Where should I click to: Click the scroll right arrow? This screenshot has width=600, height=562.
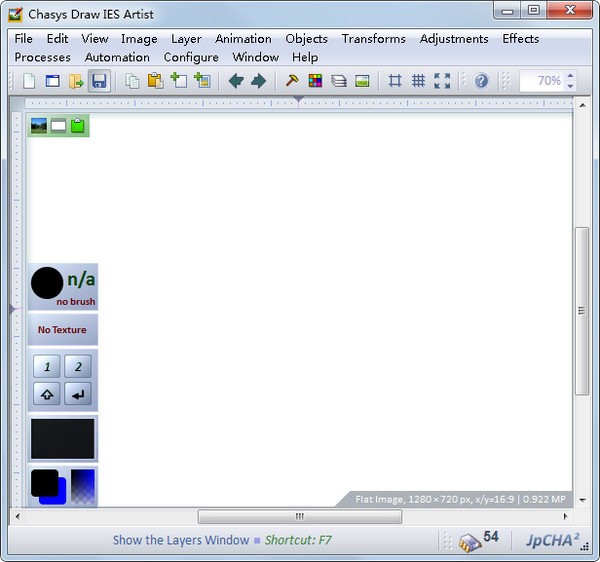[566, 516]
